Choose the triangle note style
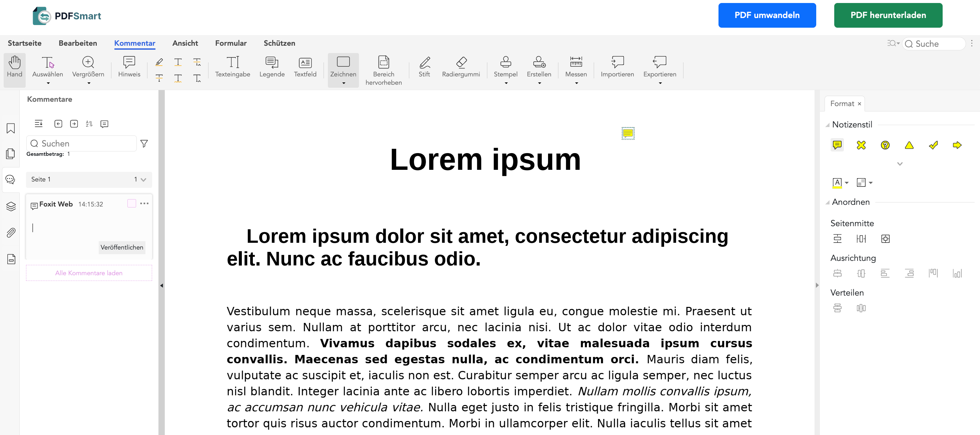Screen dimensions: 980x435 point(909,145)
